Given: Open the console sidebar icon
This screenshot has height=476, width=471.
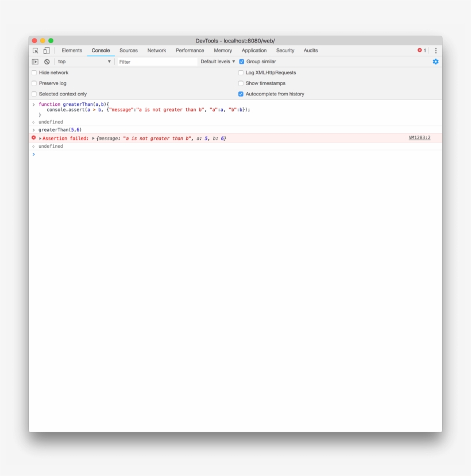Looking at the screenshot, I should click(36, 62).
